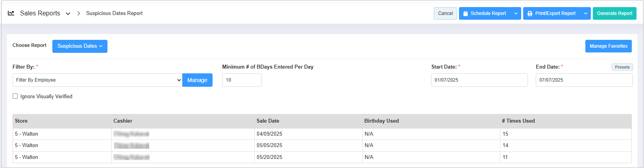Sort by the Sale Date column header
Viewport: 644px width, 168px height.
(268, 121)
